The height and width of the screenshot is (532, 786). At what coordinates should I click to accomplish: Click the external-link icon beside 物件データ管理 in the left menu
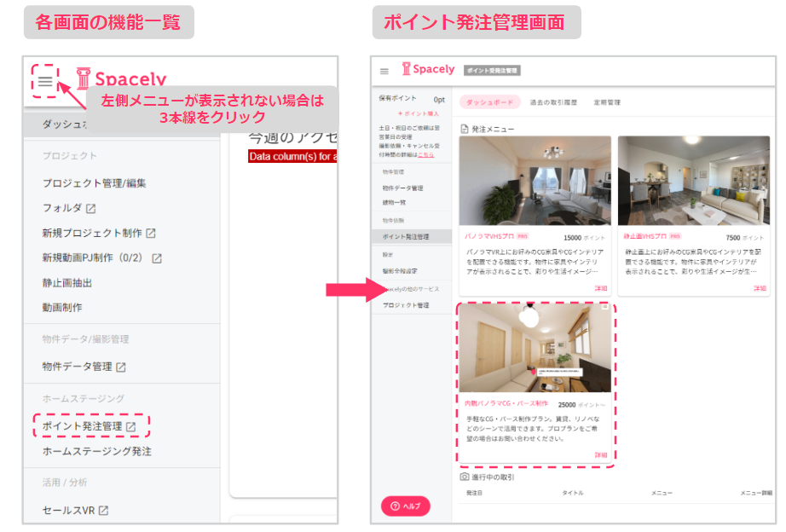(x=121, y=367)
